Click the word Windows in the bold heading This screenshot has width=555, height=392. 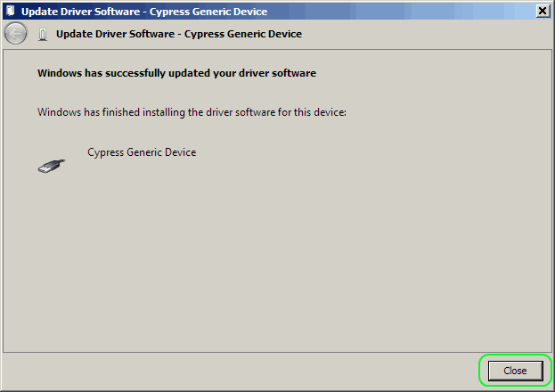(x=59, y=72)
